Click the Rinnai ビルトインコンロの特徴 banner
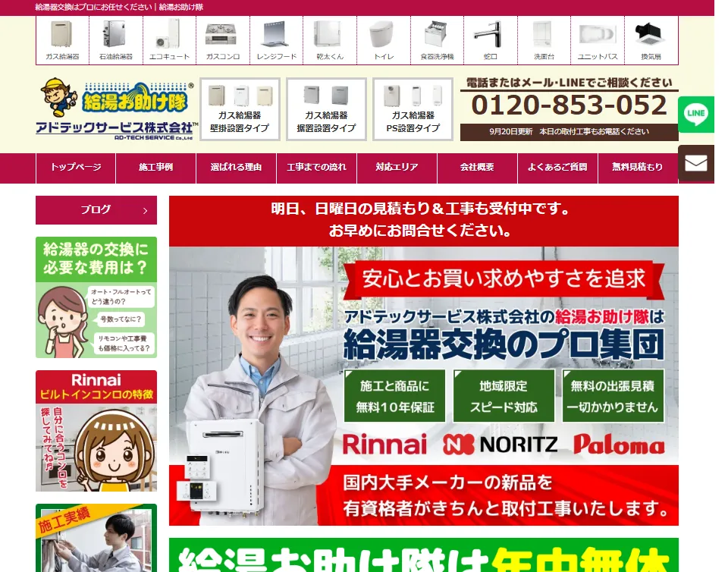The width and height of the screenshot is (728, 572). tap(96, 430)
